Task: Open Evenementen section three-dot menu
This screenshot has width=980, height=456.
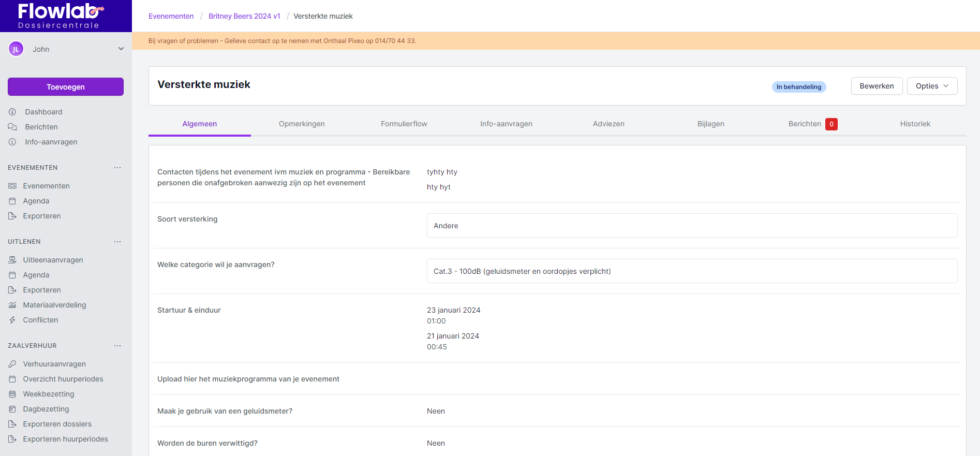Action: [x=117, y=168]
